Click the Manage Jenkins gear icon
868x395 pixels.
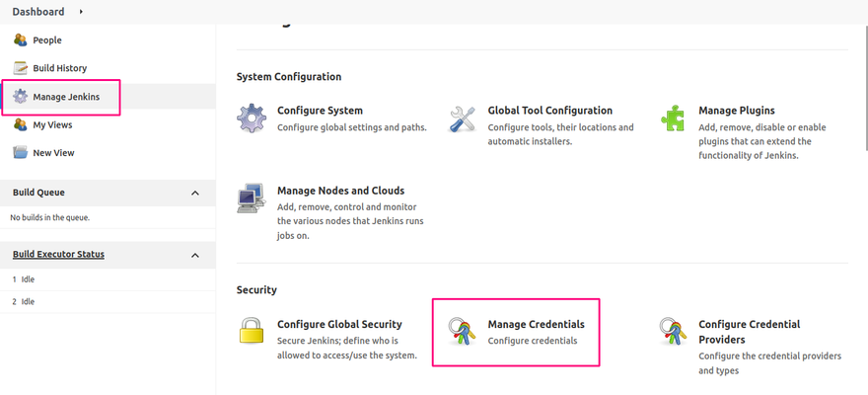(x=21, y=97)
